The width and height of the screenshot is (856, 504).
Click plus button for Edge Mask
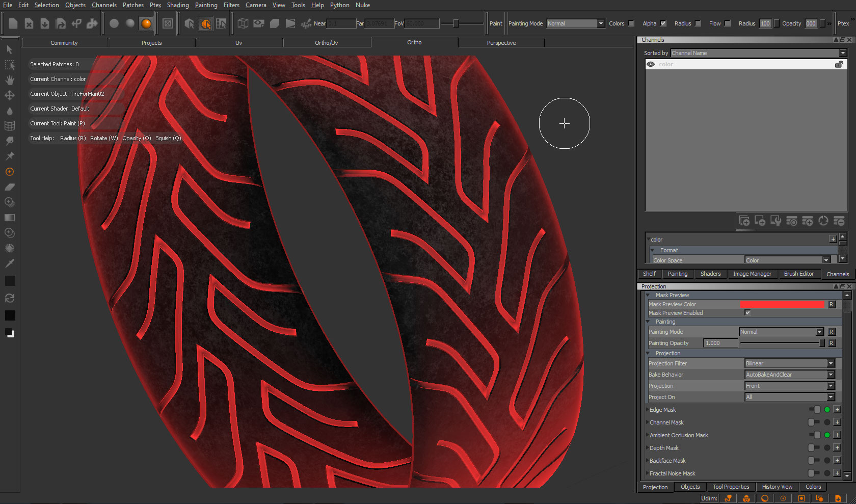pyautogui.click(x=837, y=410)
